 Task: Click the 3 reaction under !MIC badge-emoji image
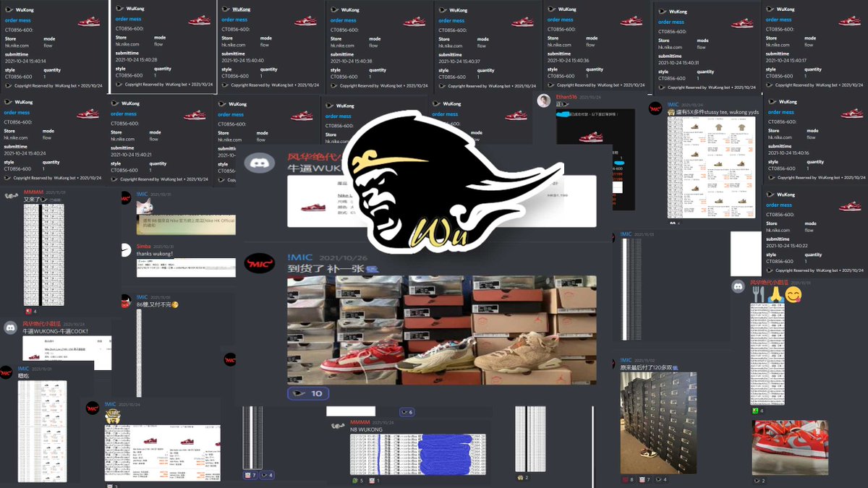coord(112,486)
